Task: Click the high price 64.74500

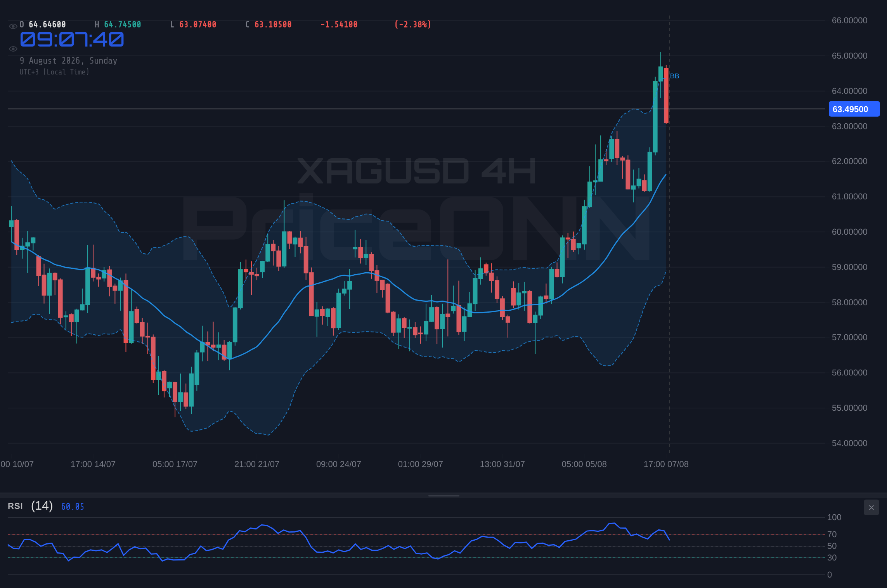Action: [123, 24]
